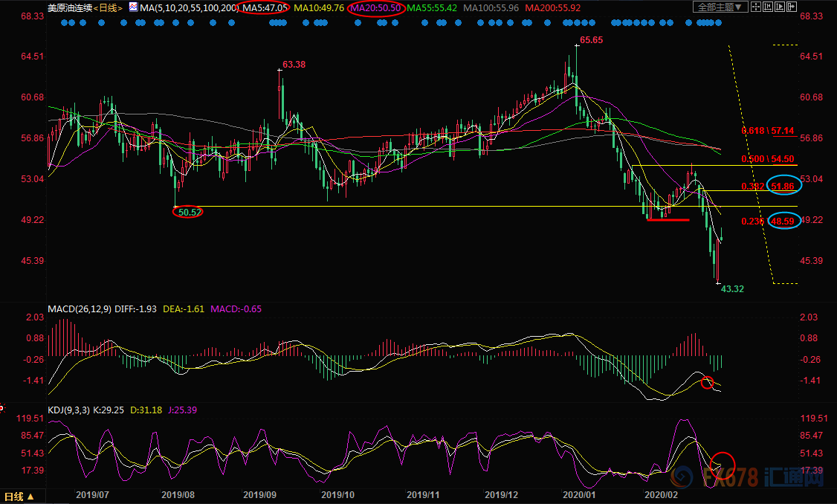The image size is (837, 504).
Task: Click the crosshair cursor icon
Action: 756,7
